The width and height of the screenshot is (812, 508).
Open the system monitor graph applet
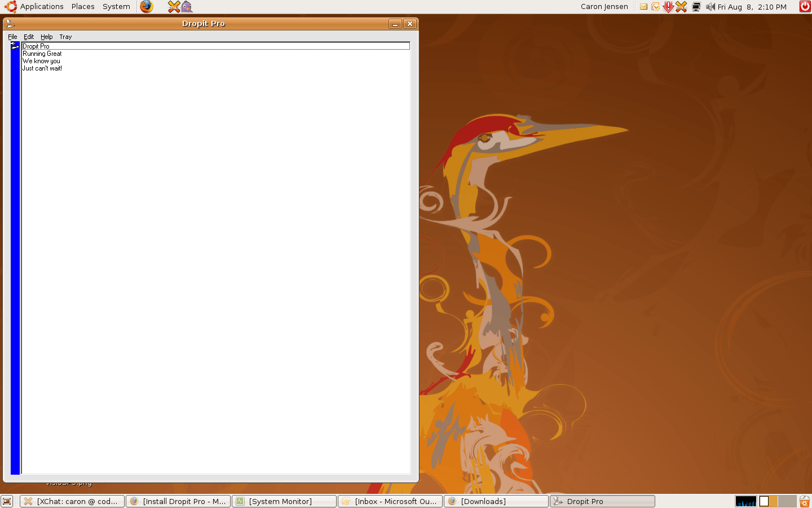[746, 501]
